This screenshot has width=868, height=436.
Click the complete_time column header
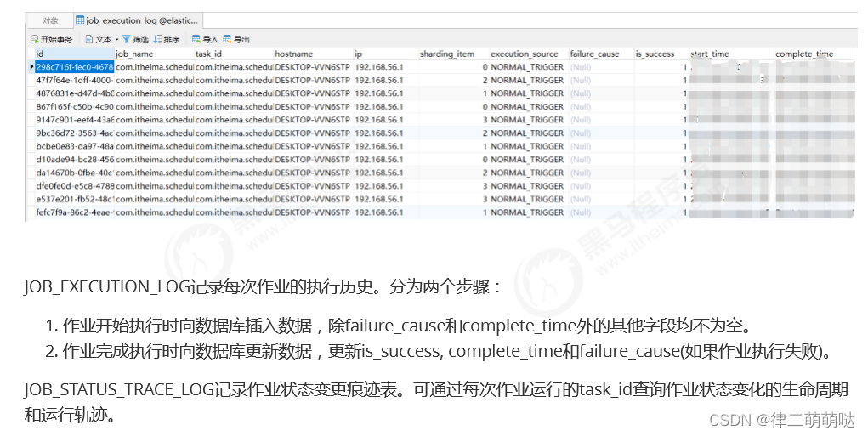click(814, 54)
